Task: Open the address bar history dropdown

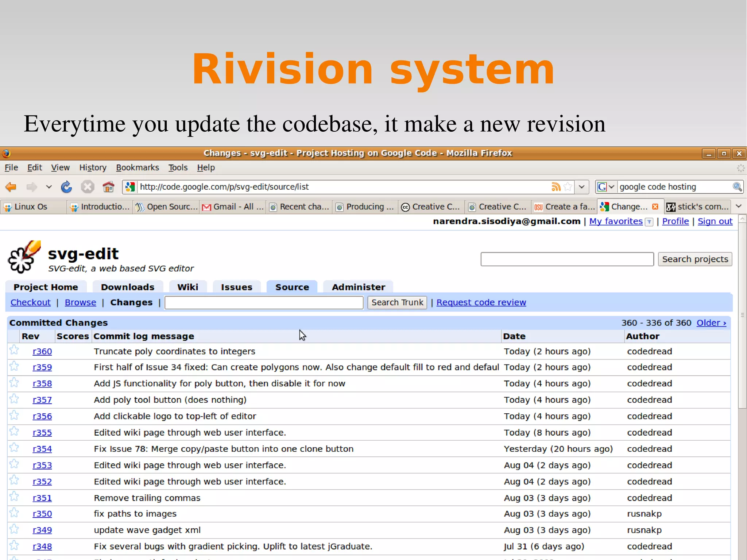Action: [x=582, y=187]
